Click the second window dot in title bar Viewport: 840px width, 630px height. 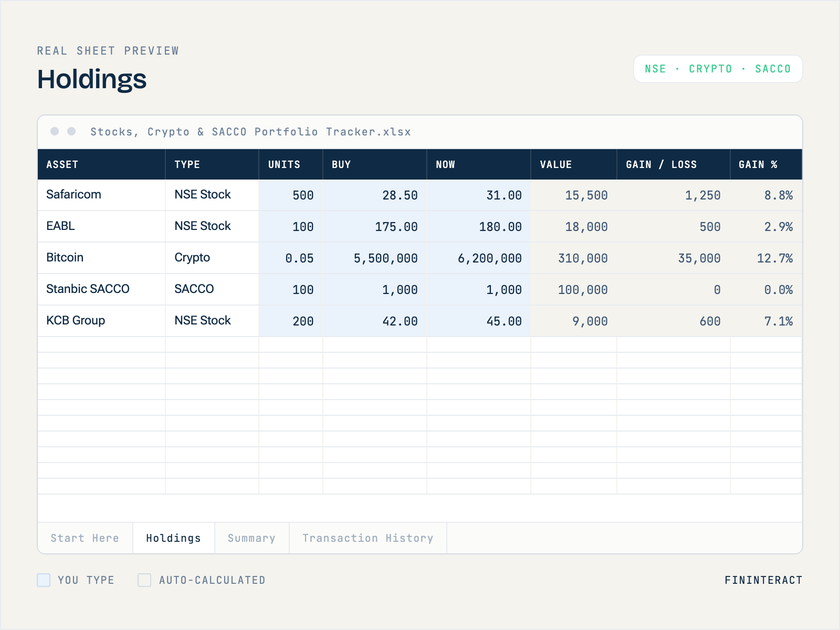71,131
